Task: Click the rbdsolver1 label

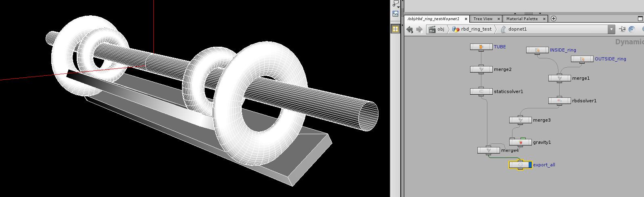Action: (x=584, y=101)
